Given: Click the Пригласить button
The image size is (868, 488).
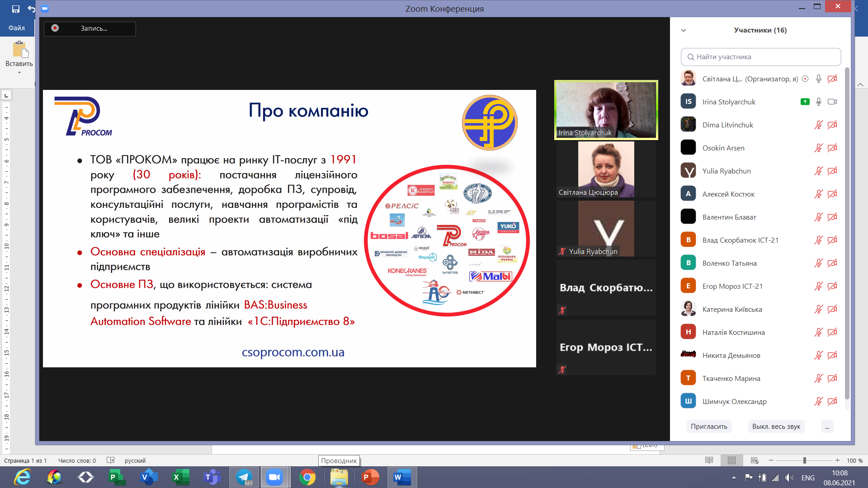Looking at the screenshot, I should 709,427.
